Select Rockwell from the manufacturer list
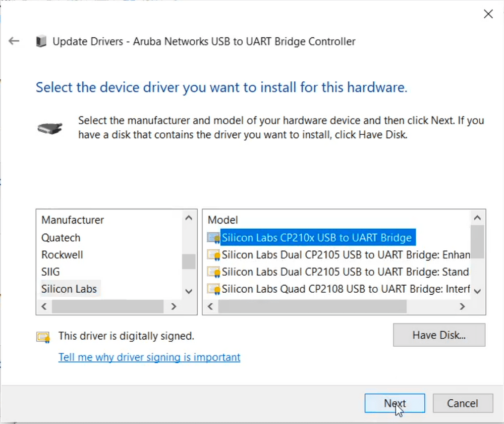 point(62,254)
